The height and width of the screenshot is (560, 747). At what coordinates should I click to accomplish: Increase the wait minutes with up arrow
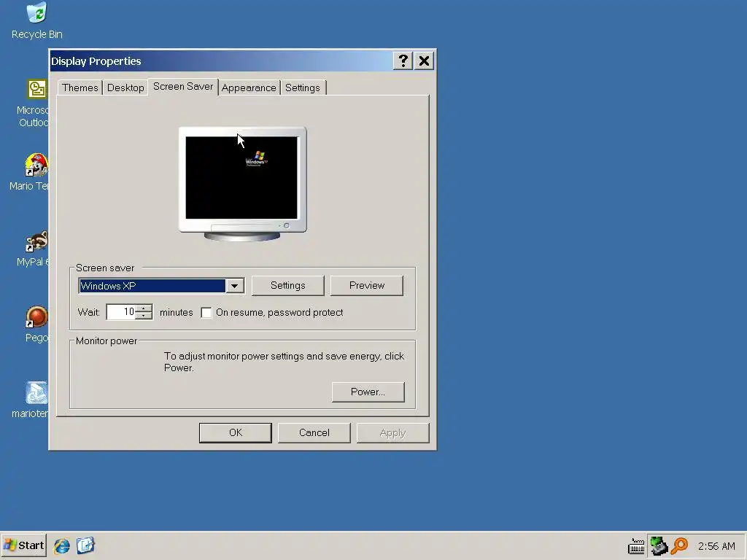[144, 308]
